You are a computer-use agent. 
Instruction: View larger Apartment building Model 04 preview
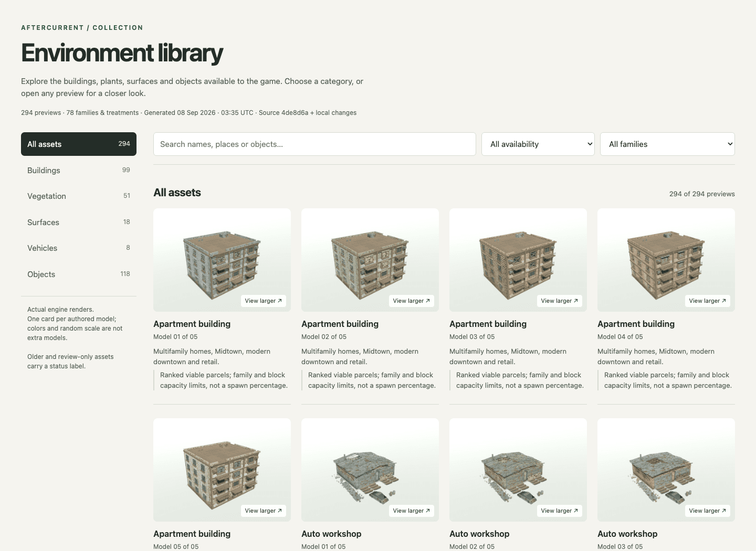708,301
